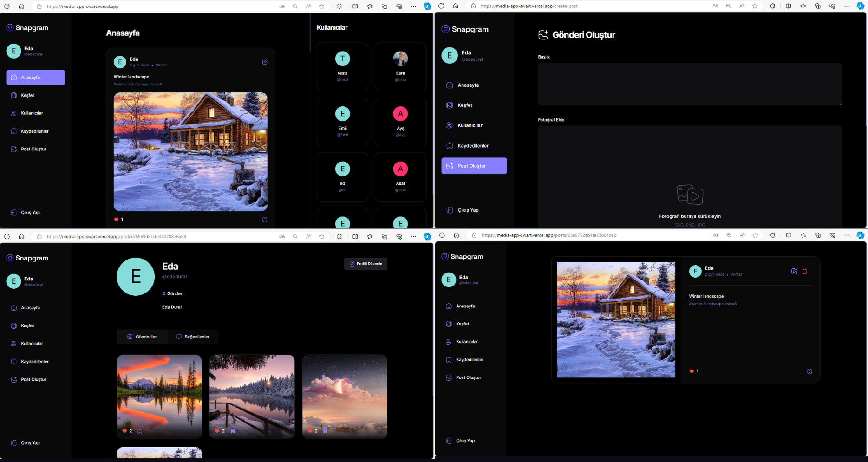Click Keşfet icon in the Gönderi Oluştur page sidebar
Viewport: 868px width, 462px height.
[450, 105]
